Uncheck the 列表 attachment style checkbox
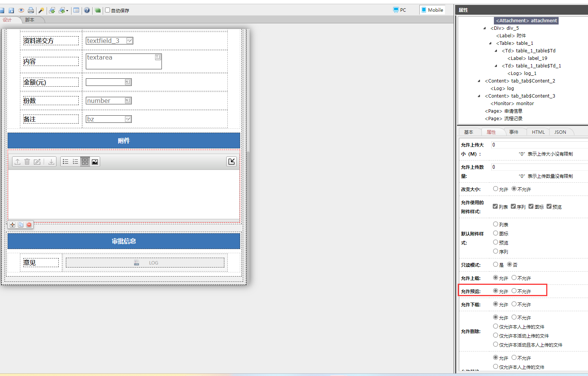Screen dimensions: 588x376 495,206
